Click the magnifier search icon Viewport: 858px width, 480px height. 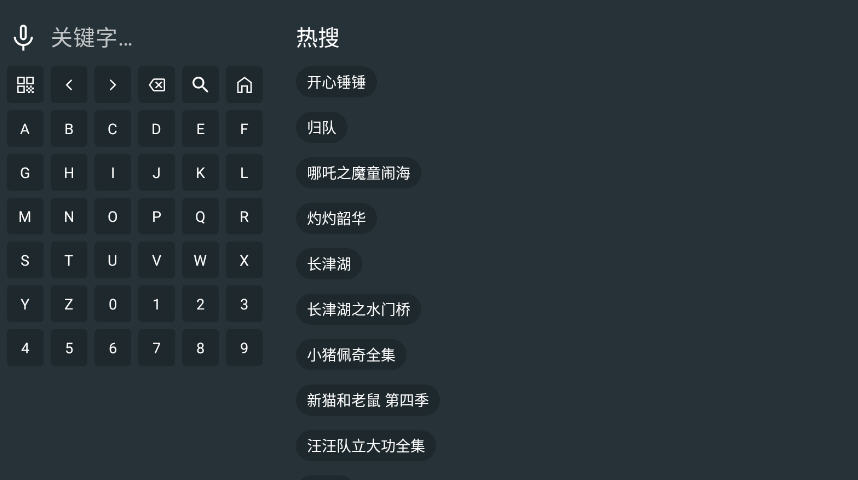click(200, 85)
